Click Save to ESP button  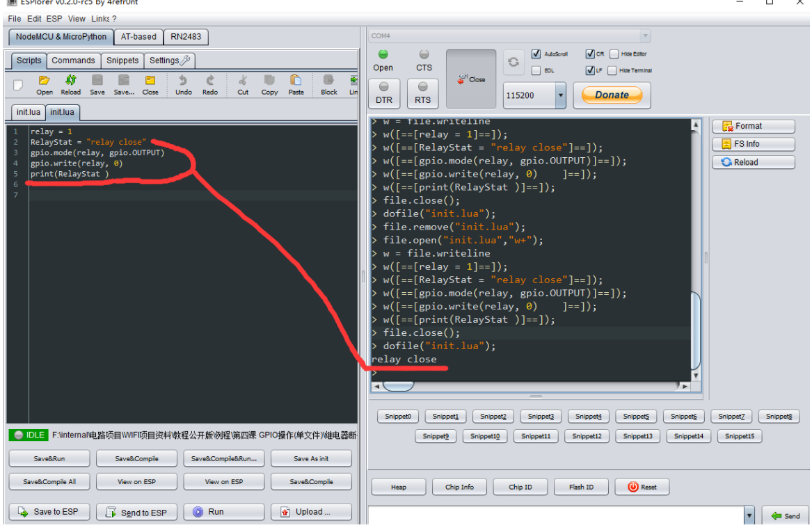pos(49,512)
